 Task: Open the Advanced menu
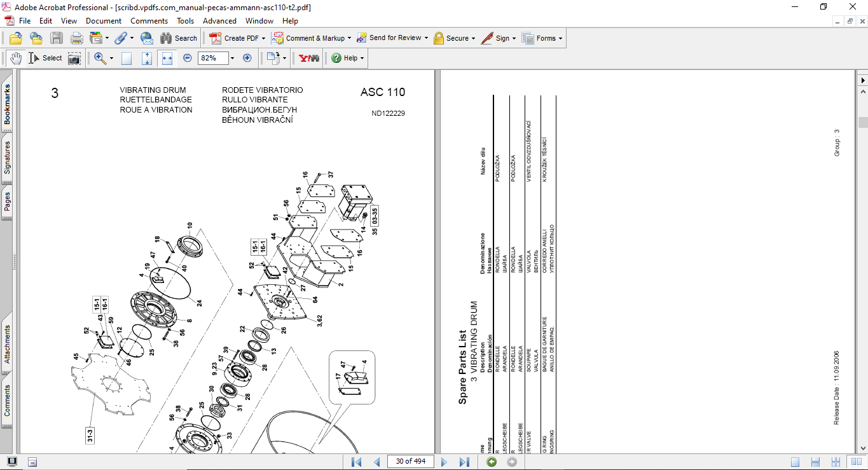219,21
